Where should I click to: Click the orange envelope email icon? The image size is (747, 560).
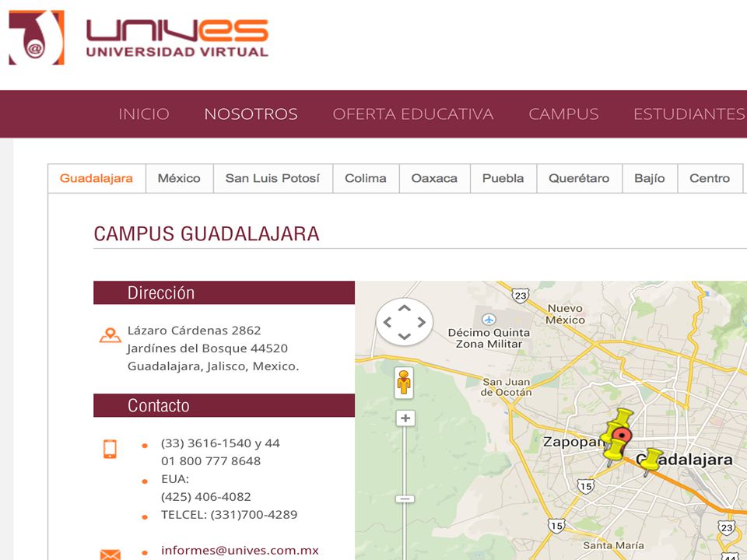[x=110, y=555]
